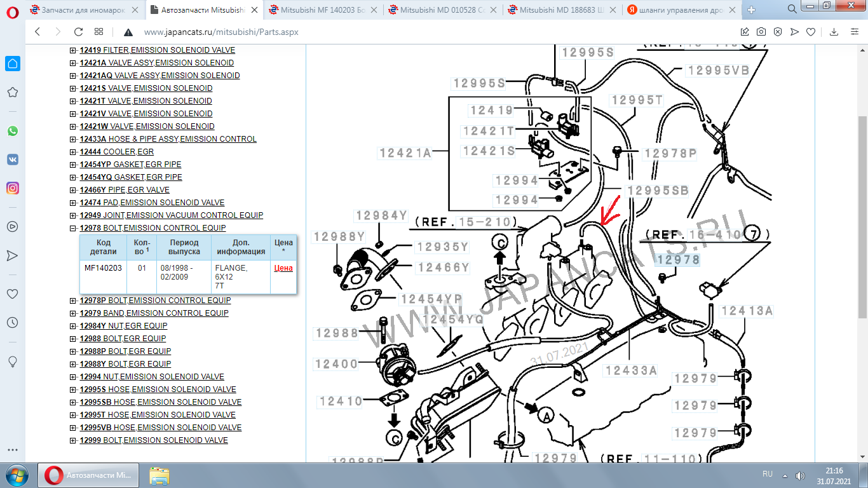Search open tabs with magnifier icon
Viewport: 868px width, 488px height.
[x=792, y=9]
